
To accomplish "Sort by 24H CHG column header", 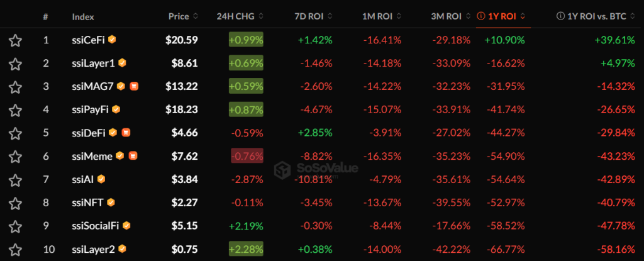I will point(240,16).
